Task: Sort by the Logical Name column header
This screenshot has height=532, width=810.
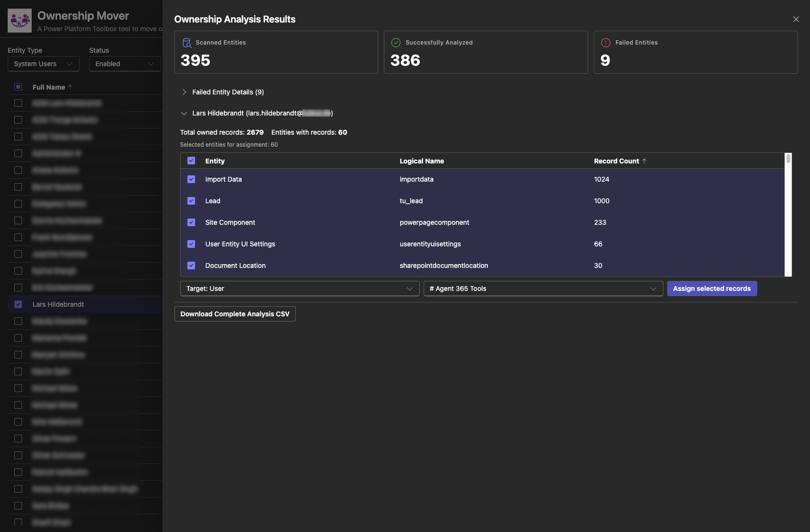Action: click(422, 161)
